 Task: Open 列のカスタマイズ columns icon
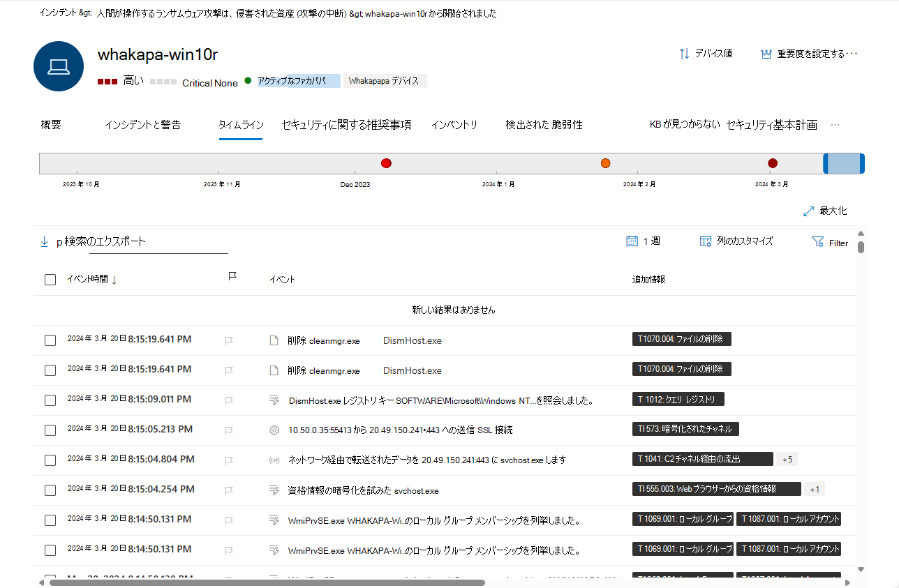click(705, 241)
